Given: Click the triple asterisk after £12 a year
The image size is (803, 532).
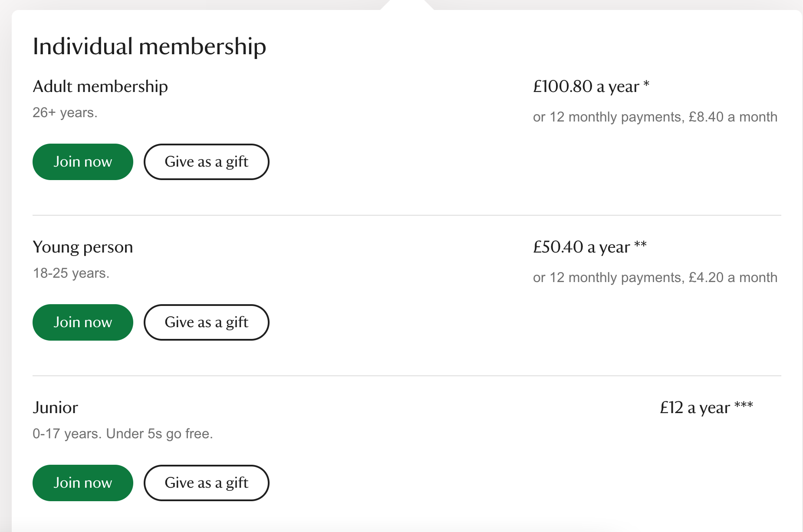Looking at the screenshot, I should (x=744, y=405).
